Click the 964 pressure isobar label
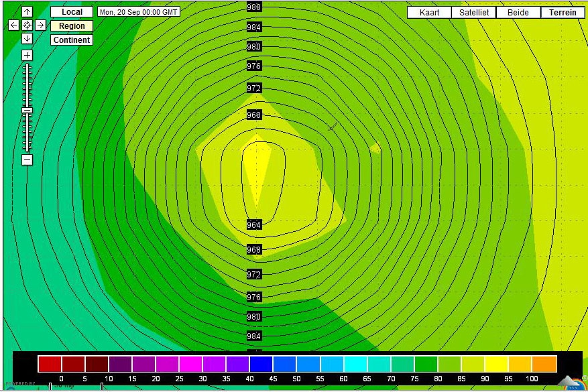588x392 pixels. [x=254, y=224]
